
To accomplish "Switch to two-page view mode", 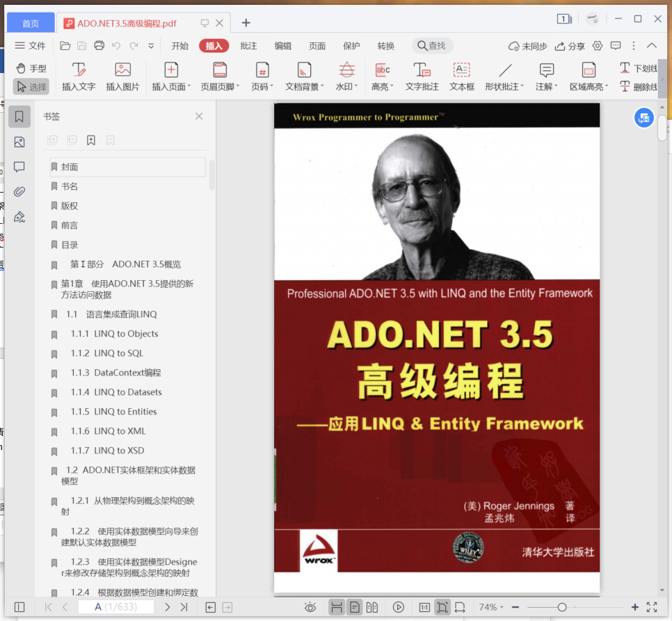I will pos(372,607).
